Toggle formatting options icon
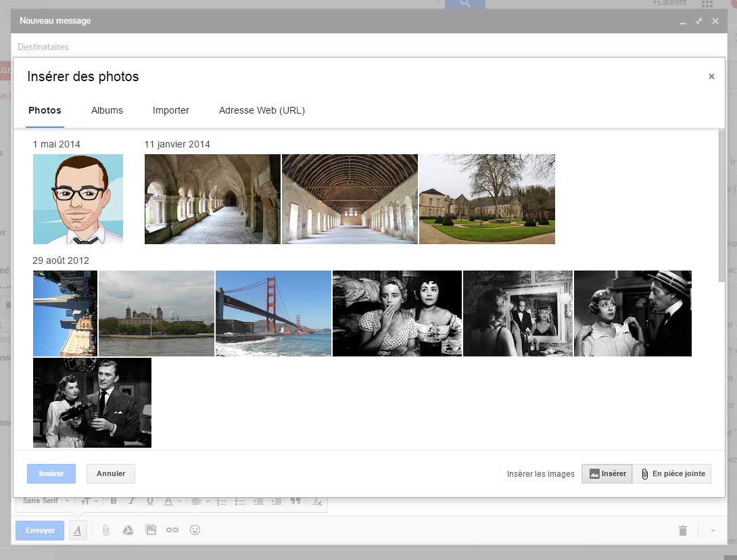The width and height of the screenshot is (737, 560). (78, 530)
